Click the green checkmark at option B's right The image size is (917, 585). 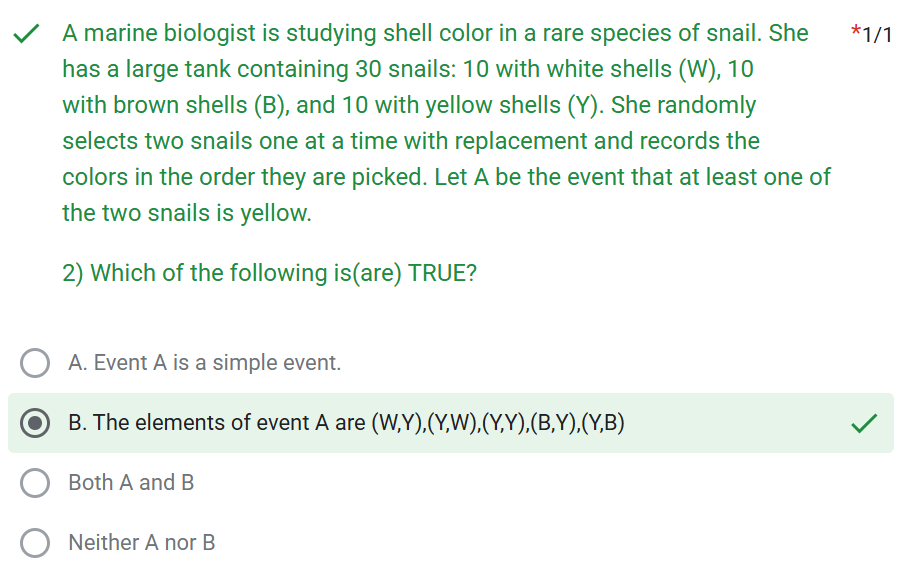point(864,424)
